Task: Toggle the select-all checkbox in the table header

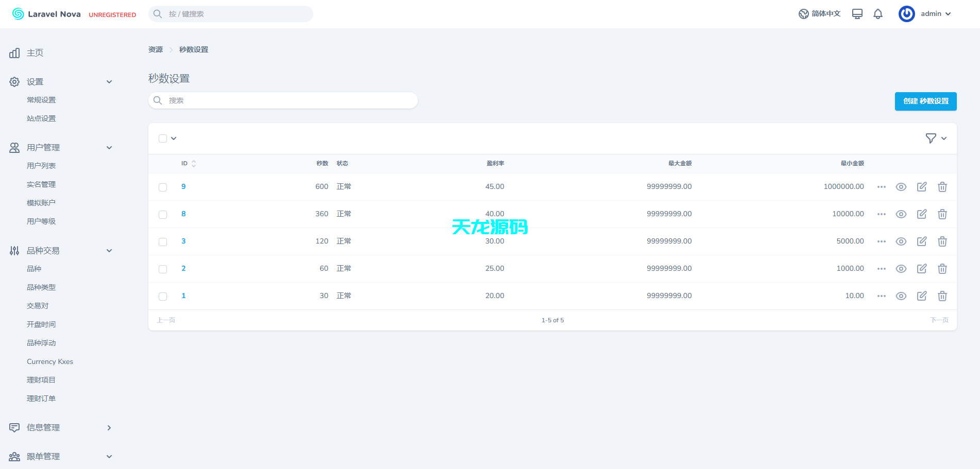Action: (163, 138)
